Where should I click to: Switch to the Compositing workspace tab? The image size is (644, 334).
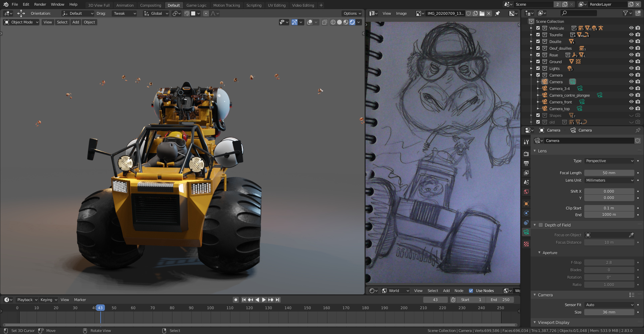151,5
